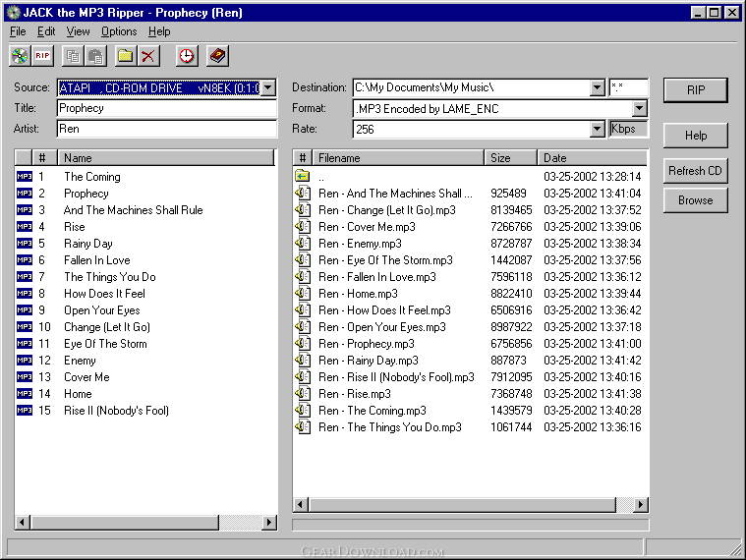Select file Ren - Fallen In Love.mp3

377,277
